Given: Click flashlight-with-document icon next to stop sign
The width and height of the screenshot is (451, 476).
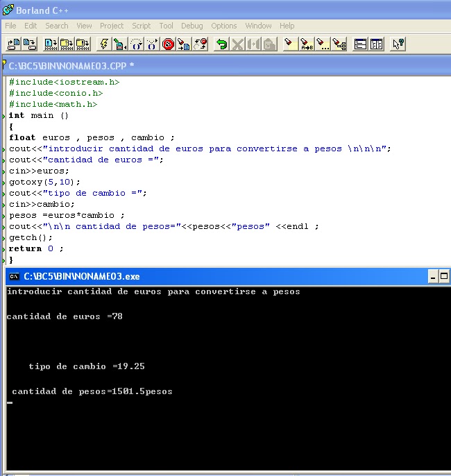Looking at the screenshot, I should tap(184, 44).
